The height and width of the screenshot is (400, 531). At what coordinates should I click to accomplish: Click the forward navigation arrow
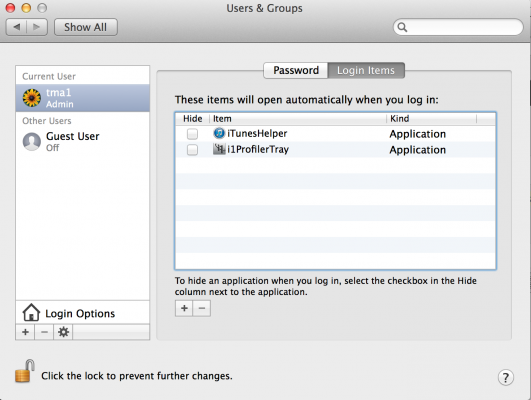pos(37,27)
